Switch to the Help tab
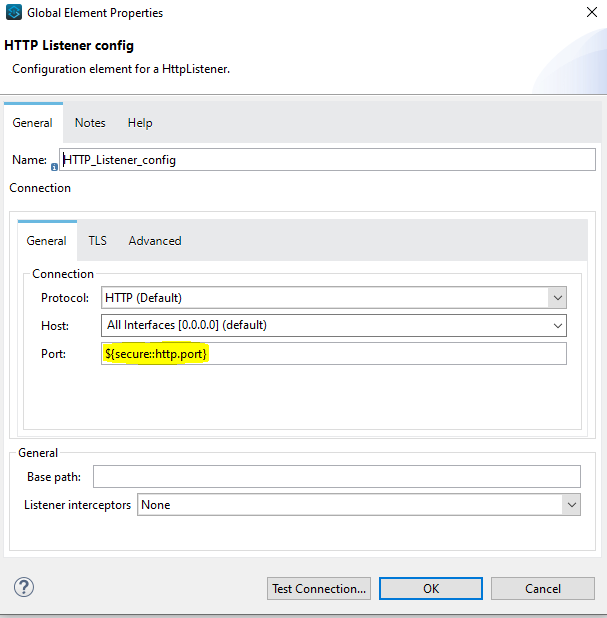 pos(140,123)
